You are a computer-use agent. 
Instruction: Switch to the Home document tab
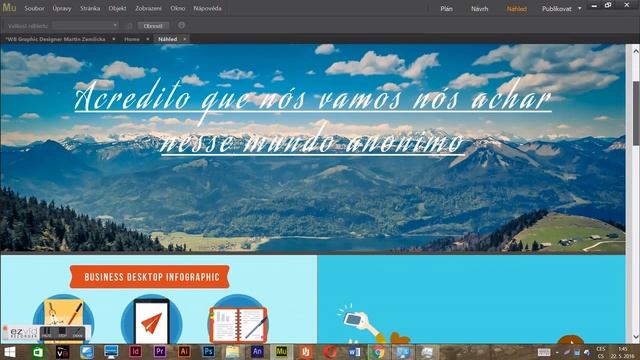click(x=132, y=39)
